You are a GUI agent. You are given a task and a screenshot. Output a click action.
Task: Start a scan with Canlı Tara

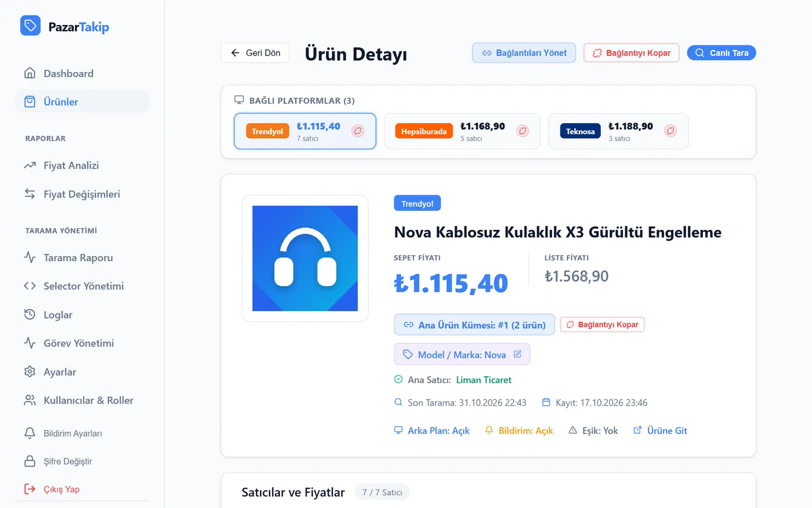[722, 53]
